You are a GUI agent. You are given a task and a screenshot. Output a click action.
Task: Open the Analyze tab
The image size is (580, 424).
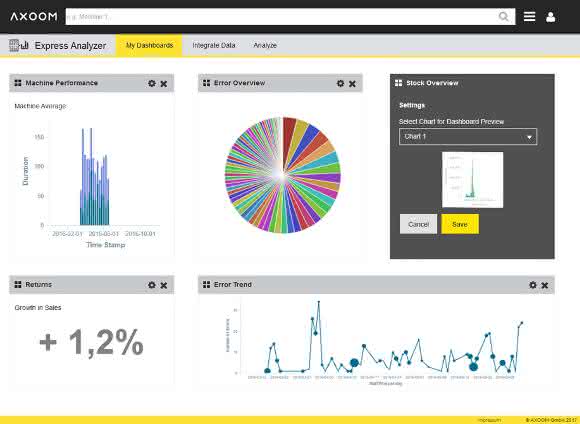[x=265, y=46]
